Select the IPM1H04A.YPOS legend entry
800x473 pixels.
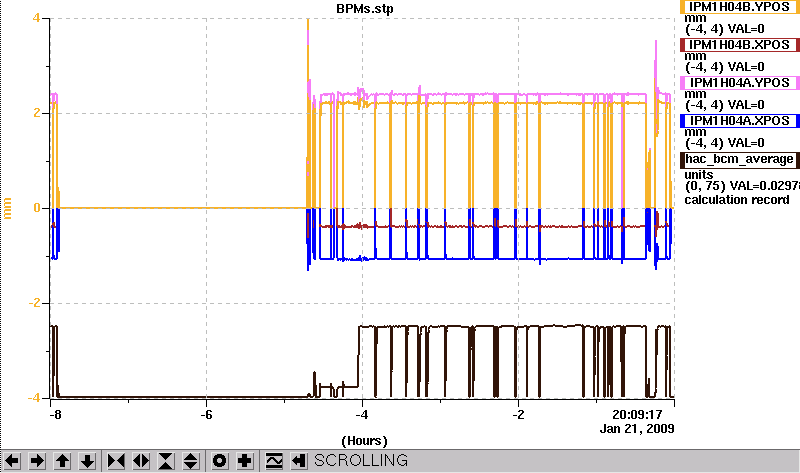click(740, 83)
